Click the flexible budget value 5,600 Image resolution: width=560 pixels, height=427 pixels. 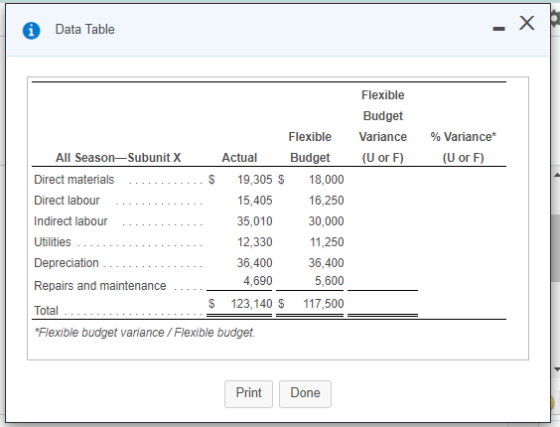click(329, 281)
